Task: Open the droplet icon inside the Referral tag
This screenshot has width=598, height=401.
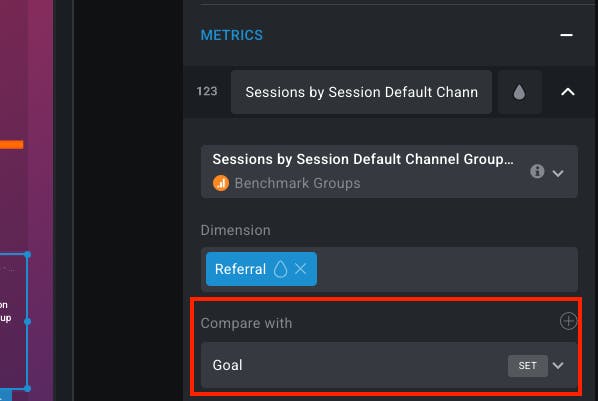Action: click(280, 269)
